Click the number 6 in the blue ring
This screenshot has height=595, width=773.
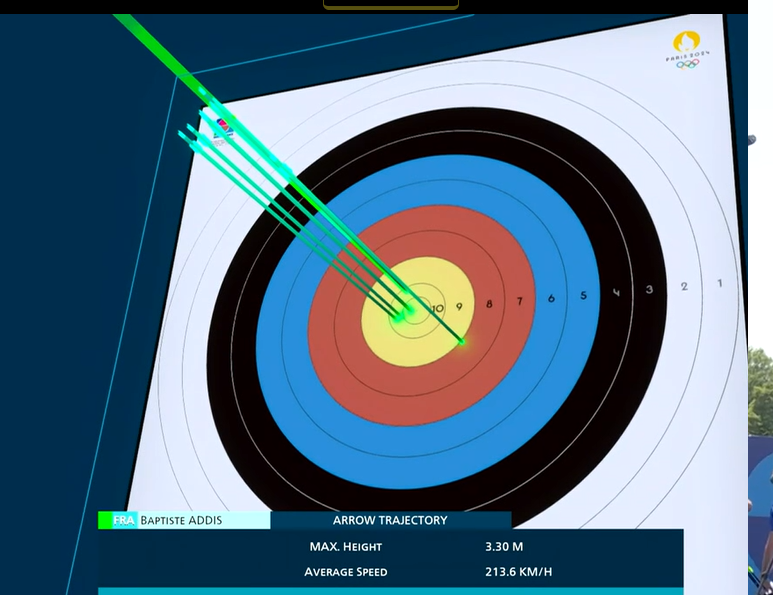pyautogui.click(x=551, y=298)
